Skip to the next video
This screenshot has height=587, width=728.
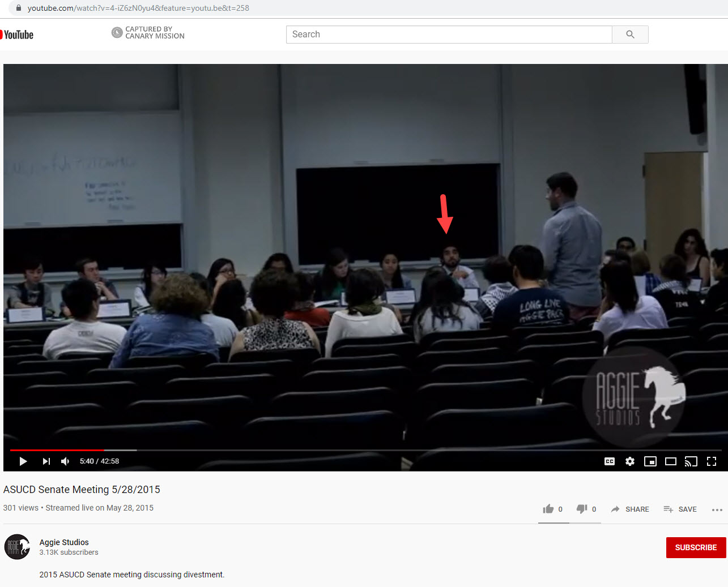pyautogui.click(x=46, y=461)
